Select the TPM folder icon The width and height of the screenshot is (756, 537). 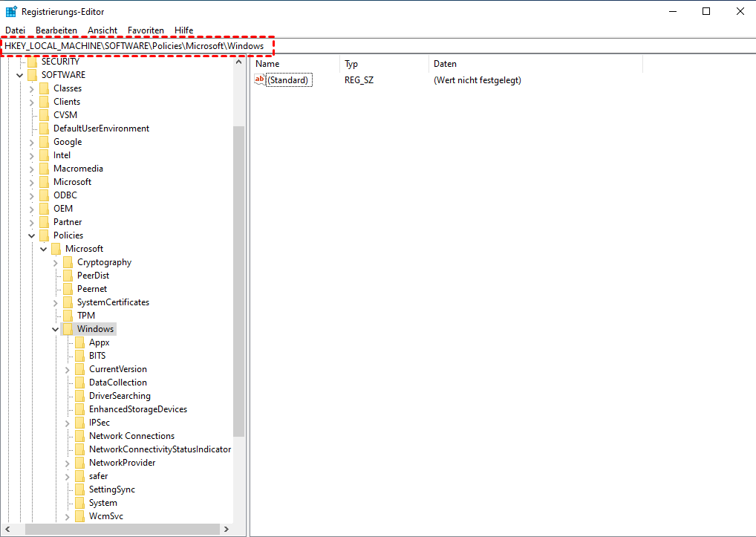tap(68, 315)
